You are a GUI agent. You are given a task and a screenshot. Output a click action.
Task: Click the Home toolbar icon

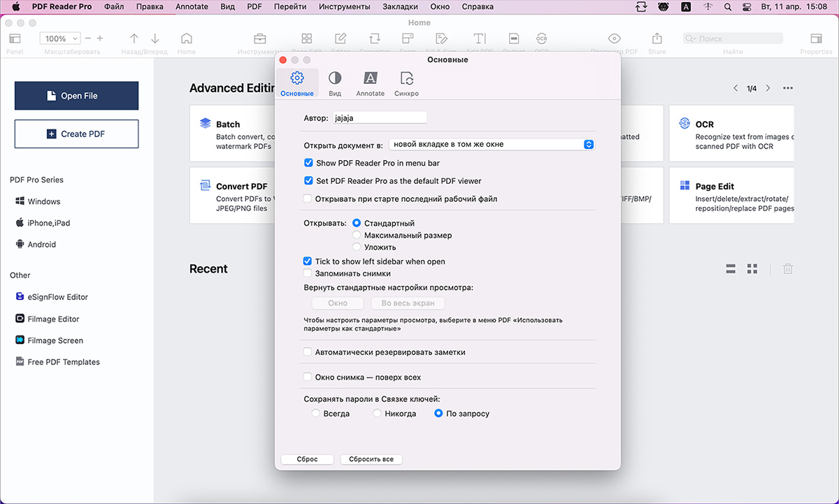186,38
